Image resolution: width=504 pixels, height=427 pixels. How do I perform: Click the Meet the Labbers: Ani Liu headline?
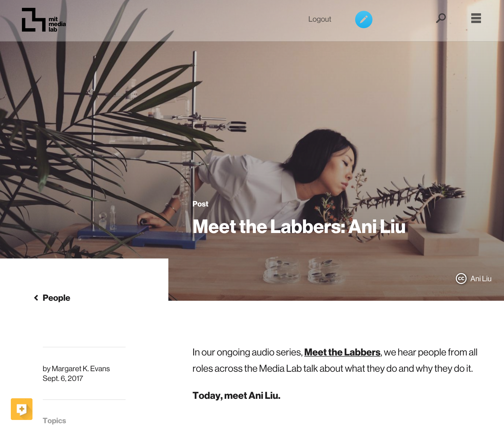pyautogui.click(x=299, y=227)
